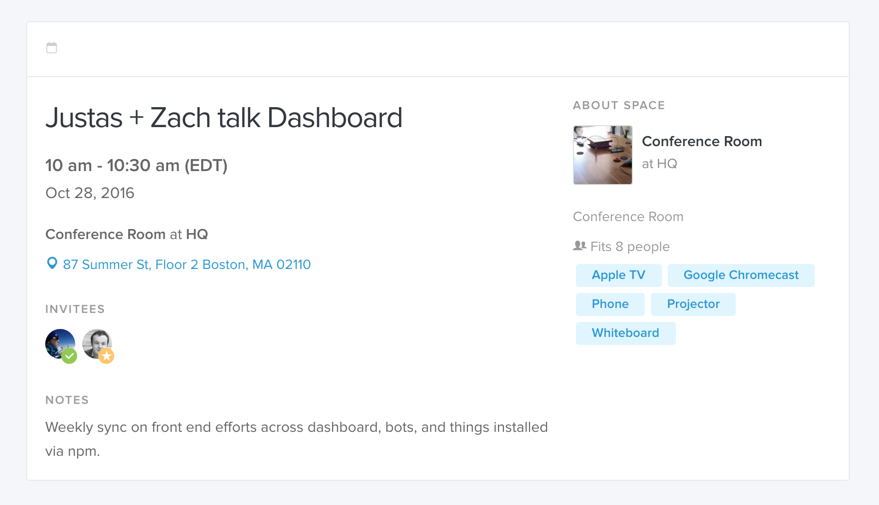Click the meeting title Justas + Zach talk Dashboard

tap(224, 118)
